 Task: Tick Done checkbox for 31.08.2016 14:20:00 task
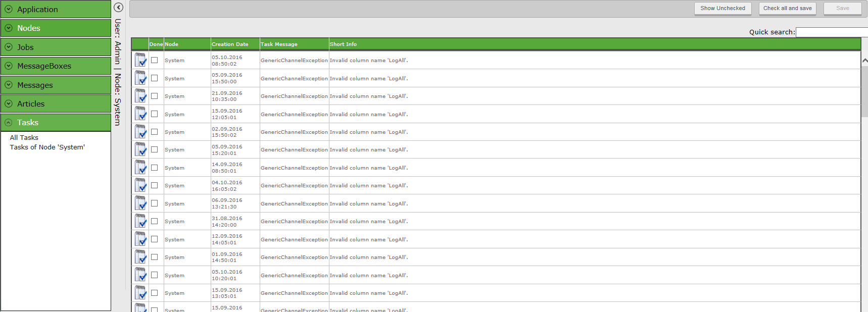[155, 221]
